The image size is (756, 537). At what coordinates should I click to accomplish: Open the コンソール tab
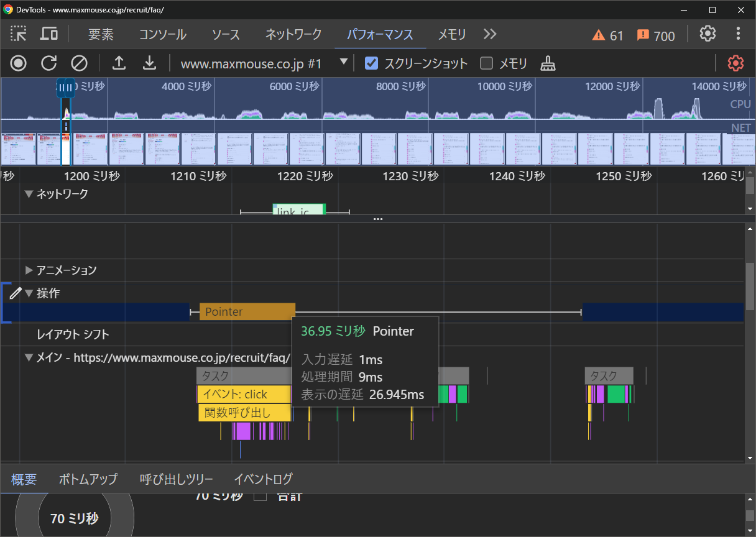click(163, 34)
